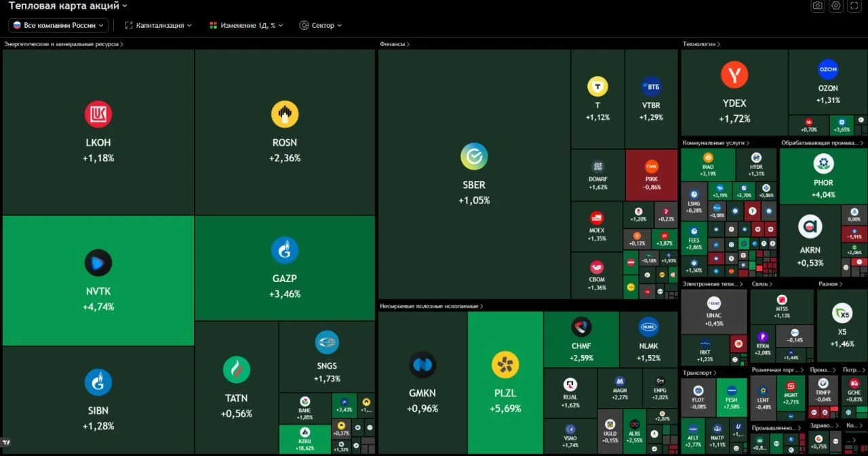This screenshot has height=456, width=868.
Task: Open the 'Энергетические и минеральные ресурсы' sector
Action: [x=64, y=44]
